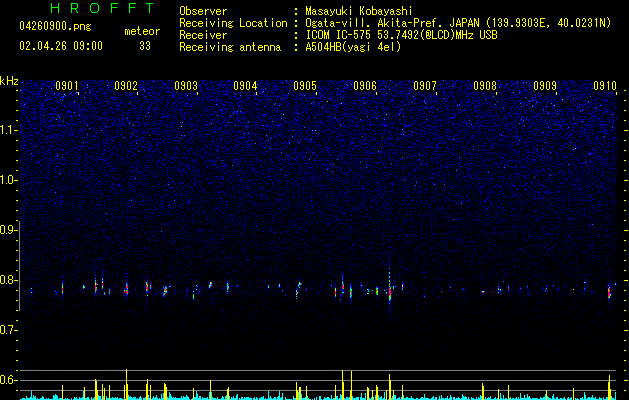Click the 0904 time marker
629x400 pixels.
[x=245, y=86]
